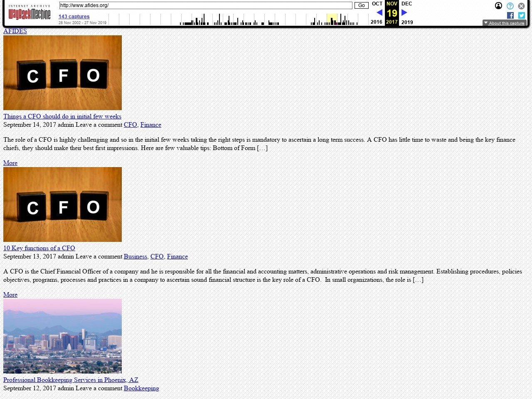Focus the Wayback URL input field
This screenshot has width=532, height=399.
tap(206, 5)
